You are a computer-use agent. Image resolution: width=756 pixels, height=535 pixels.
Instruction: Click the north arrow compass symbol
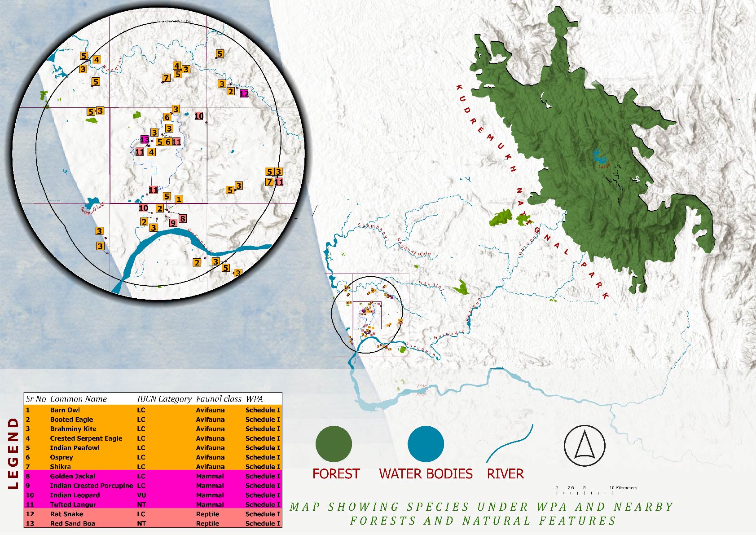coord(585,445)
